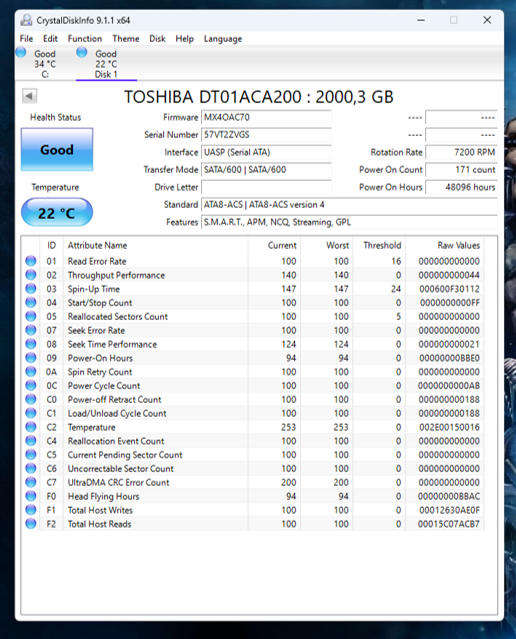The height and width of the screenshot is (639, 516).
Task: Click the TOSHIBA DT01ACA200 disk title
Action: (x=259, y=97)
